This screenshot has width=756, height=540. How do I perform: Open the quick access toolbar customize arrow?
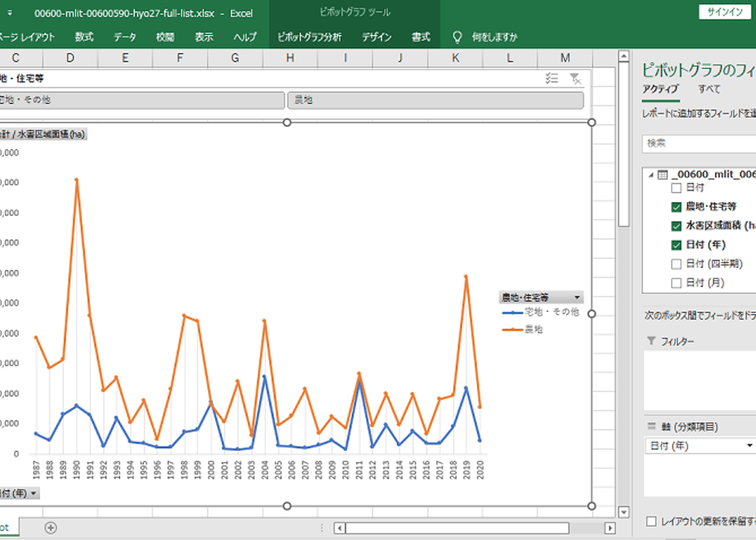(x=9, y=13)
